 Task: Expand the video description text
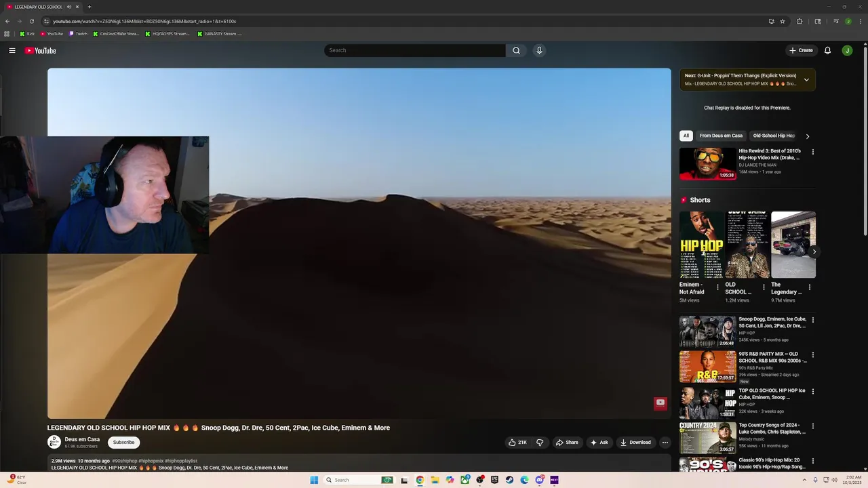tap(359, 464)
